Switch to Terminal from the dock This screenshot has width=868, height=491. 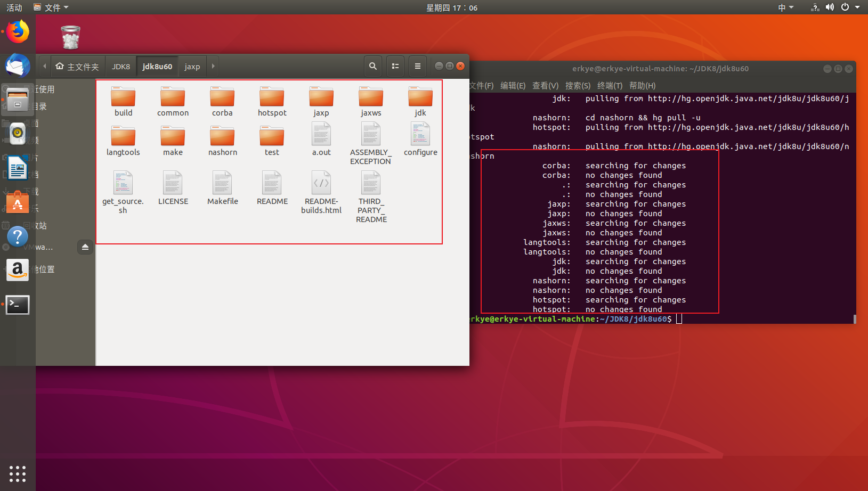coord(18,305)
